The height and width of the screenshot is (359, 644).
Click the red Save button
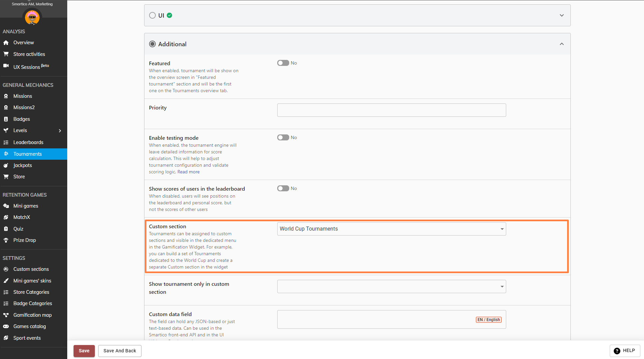click(84, 351)
